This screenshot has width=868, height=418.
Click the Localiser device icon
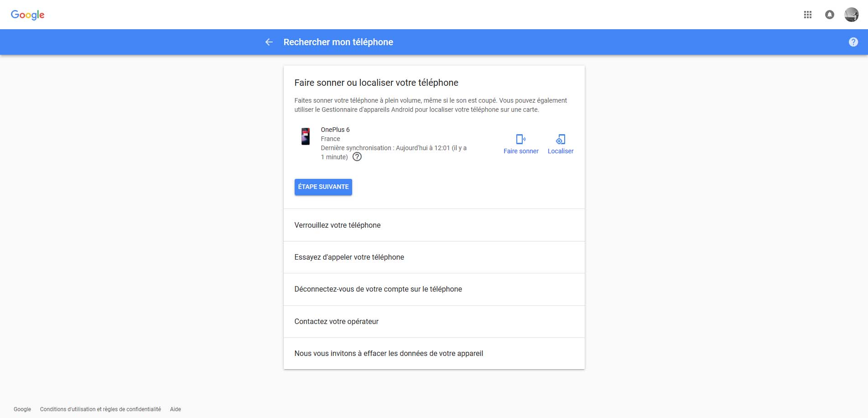point(561,139)
